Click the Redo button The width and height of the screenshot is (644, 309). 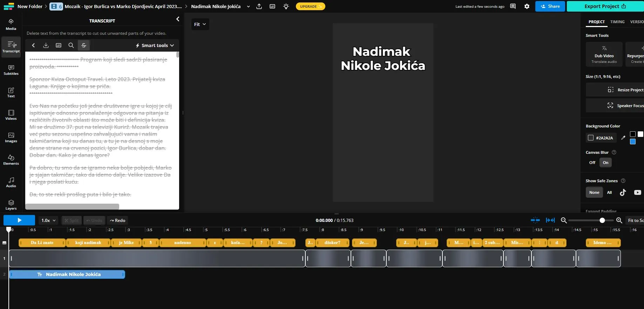(x=117, y=220)
